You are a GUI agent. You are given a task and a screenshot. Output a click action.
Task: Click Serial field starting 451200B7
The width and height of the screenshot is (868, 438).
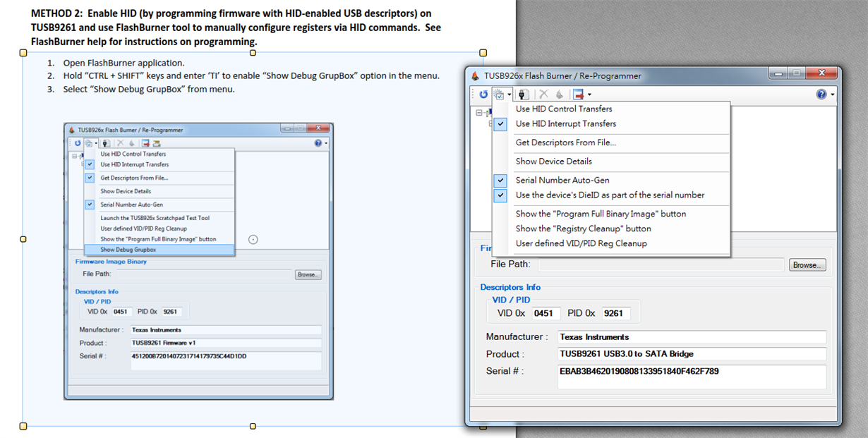click(x=226, y=360)
